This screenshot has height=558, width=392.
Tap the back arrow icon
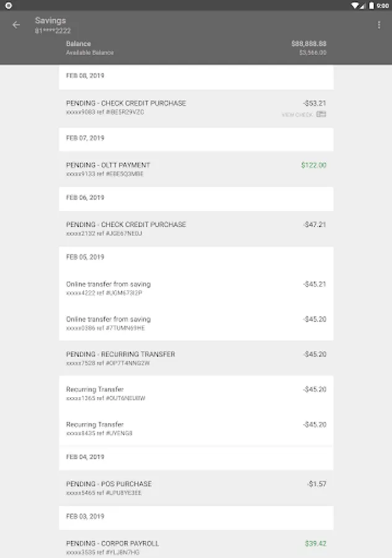[16, 25]
